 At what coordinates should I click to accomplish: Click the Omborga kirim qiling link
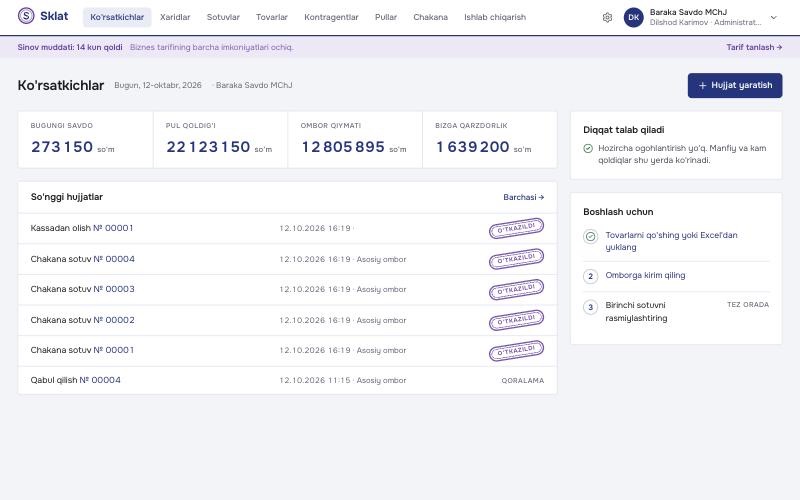coord(645,275)
